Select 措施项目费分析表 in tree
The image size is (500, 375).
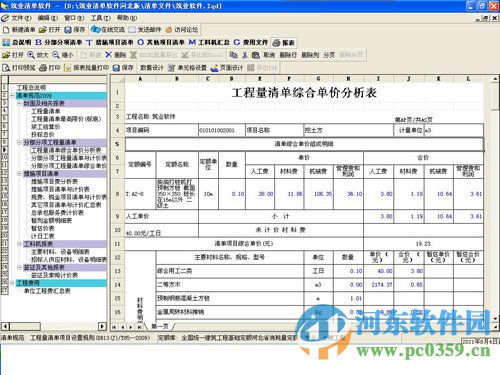[x=54, y=181]
